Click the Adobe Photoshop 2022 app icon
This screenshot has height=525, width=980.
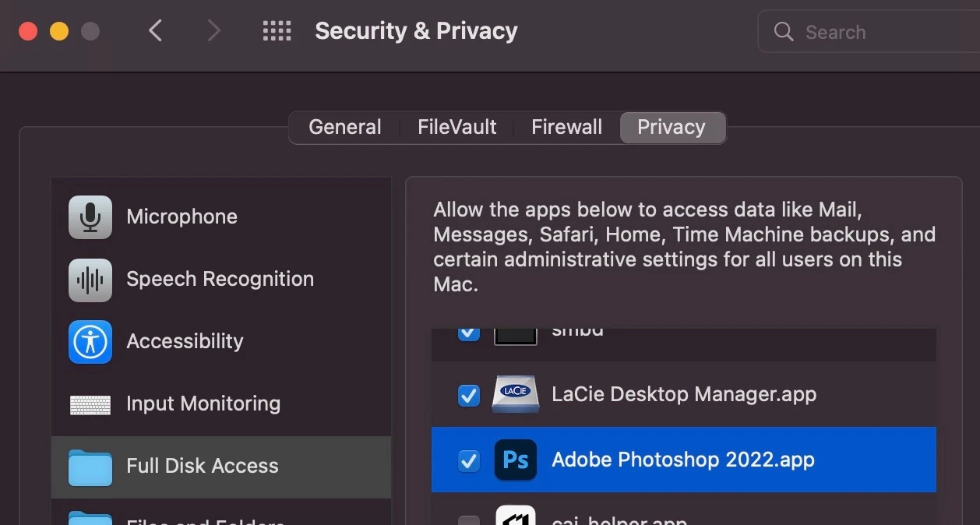tap(516, 460)
